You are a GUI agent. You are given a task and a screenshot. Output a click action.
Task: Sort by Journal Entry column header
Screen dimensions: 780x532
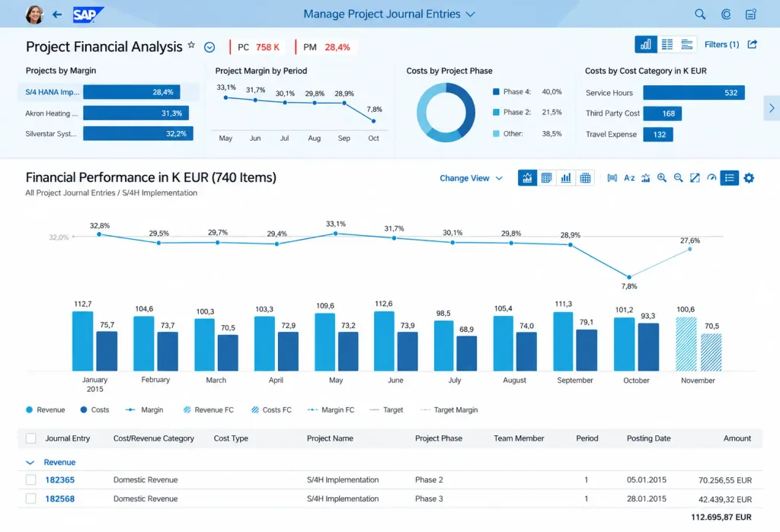pyautogui.click(x=68, y=438)
